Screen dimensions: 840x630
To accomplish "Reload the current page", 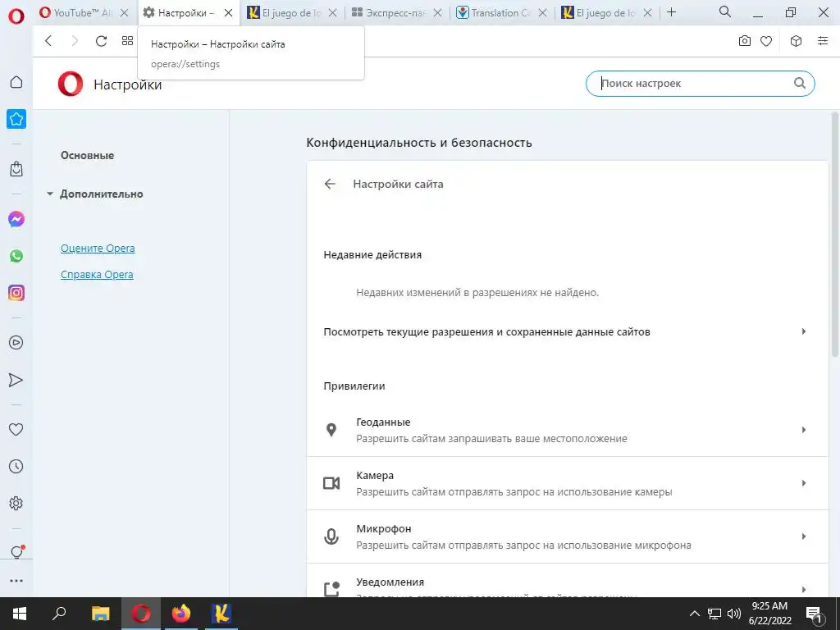I will pos(101,41).
